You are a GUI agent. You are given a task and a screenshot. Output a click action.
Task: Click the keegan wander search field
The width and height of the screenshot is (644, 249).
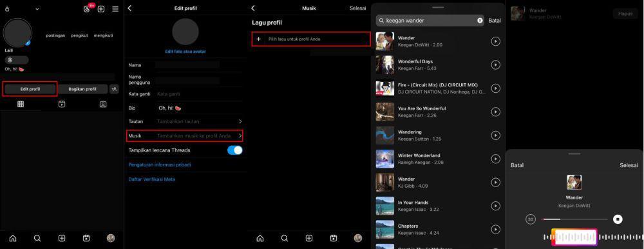pos(430,21)
